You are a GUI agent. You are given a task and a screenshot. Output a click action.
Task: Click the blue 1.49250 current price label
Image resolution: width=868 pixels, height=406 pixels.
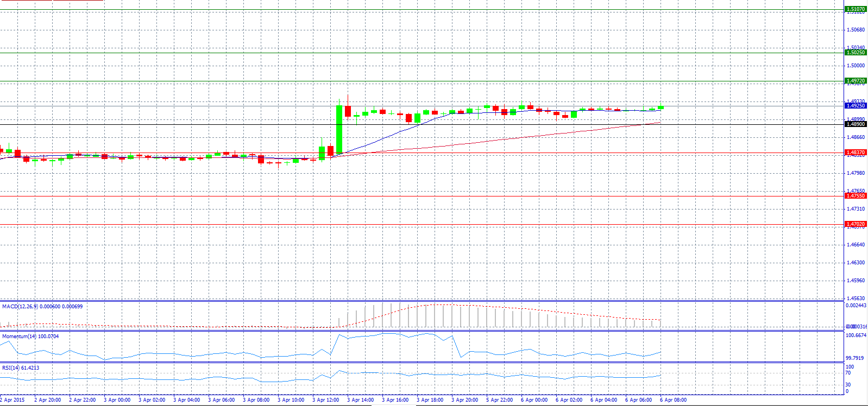pyautogui.click(x=856, y=106)
